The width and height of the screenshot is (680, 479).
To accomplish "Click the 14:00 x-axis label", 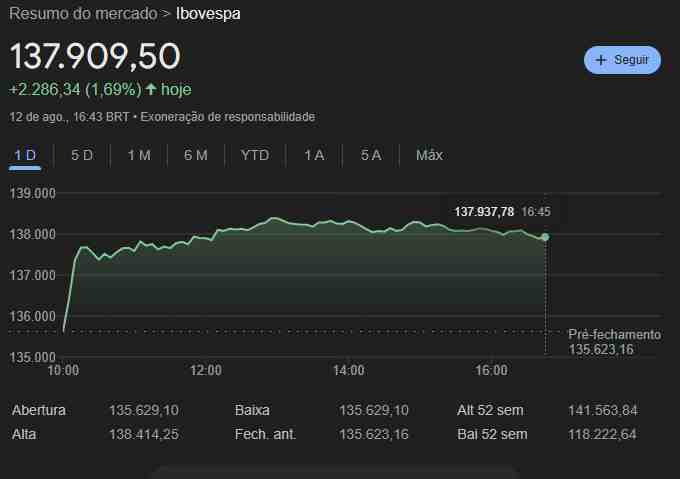I will [349, 371].
